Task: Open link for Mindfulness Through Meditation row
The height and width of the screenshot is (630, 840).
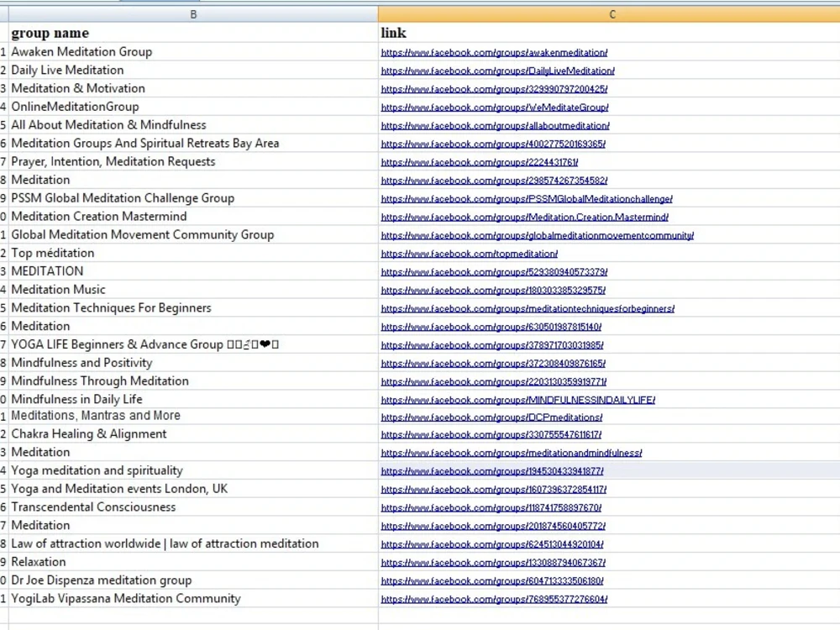Action: [494, 381]
